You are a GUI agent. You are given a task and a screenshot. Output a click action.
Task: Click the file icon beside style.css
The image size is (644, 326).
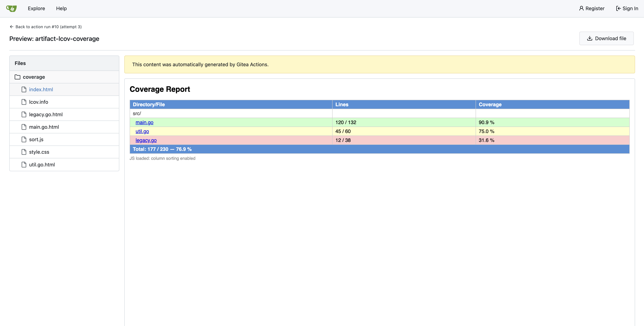[24, 152]
